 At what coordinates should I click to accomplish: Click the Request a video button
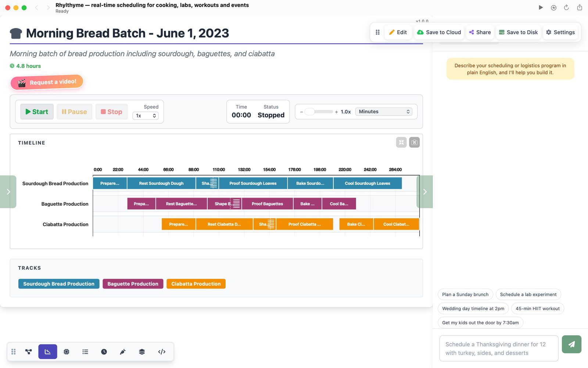coord(47,82)
